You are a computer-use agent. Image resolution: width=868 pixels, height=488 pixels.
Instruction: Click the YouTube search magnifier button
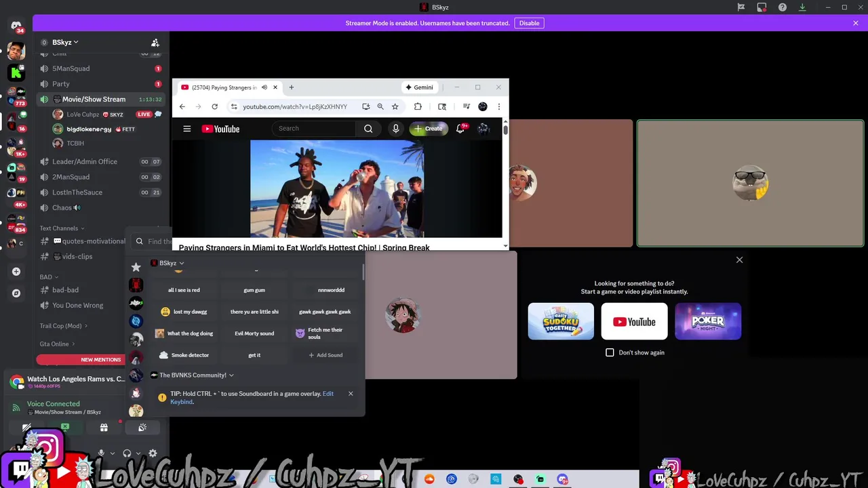[x=368, y=129]
